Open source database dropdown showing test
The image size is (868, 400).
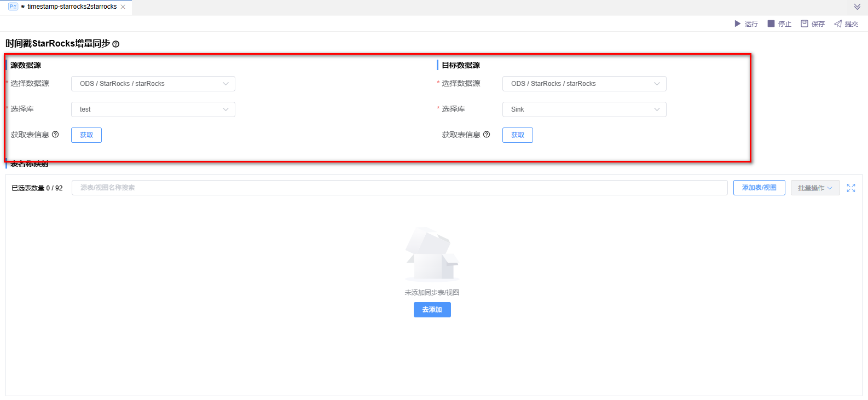153,109
